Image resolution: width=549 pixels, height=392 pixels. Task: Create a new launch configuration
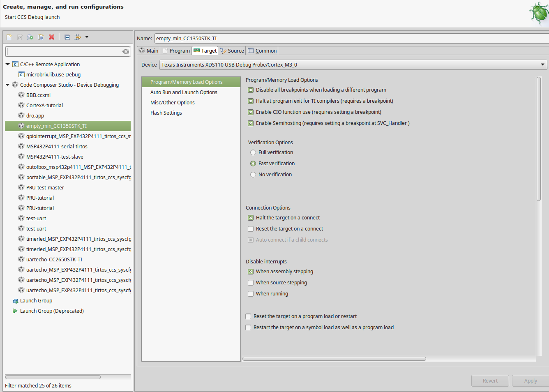pos(9,37)
